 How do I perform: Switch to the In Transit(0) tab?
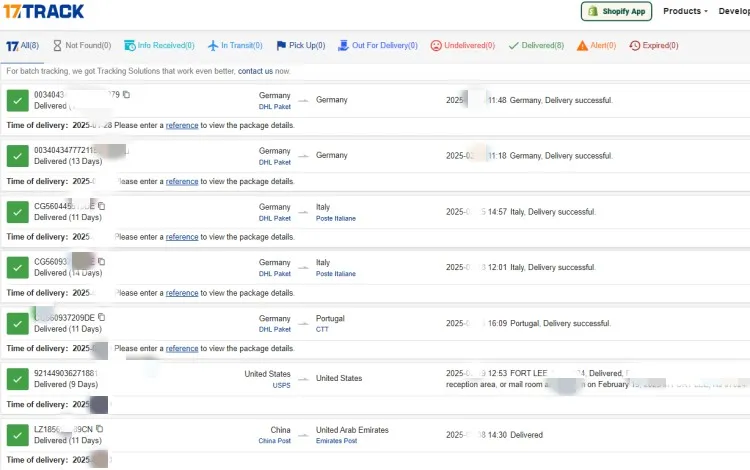coord(235,46)
